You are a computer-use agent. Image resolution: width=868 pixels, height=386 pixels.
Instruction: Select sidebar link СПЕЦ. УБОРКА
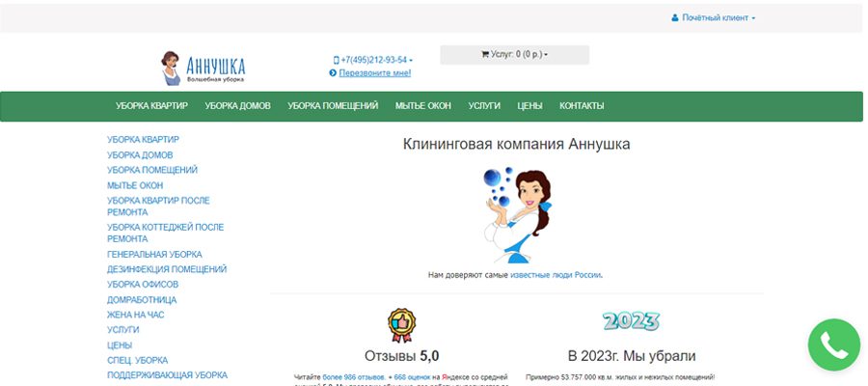[137, 360]
